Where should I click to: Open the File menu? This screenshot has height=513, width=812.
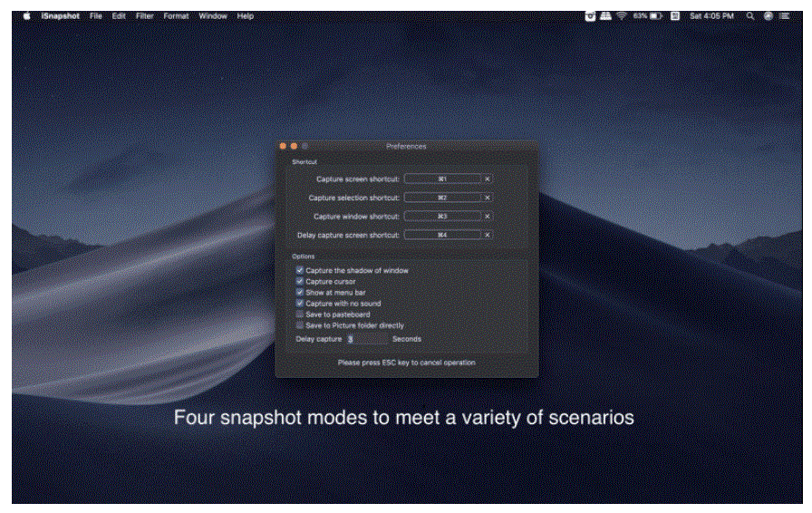[96, 16]
